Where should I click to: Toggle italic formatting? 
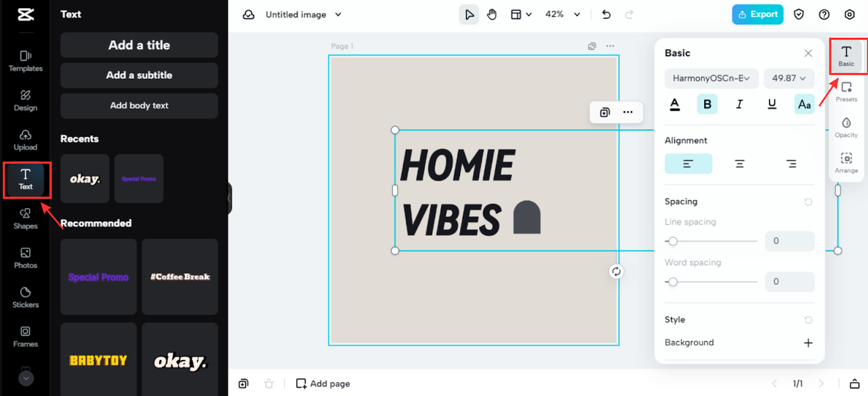point(739,104)
